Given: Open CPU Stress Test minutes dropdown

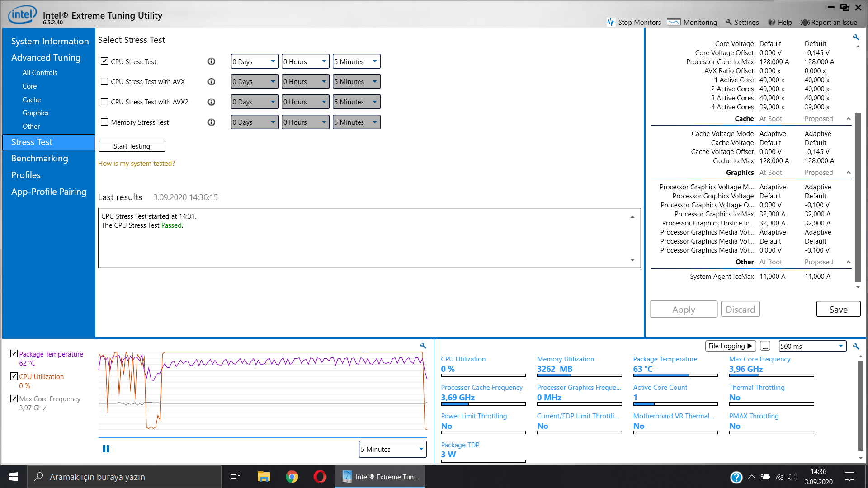Looking at the screenshot, I should (x=356, y=61).
